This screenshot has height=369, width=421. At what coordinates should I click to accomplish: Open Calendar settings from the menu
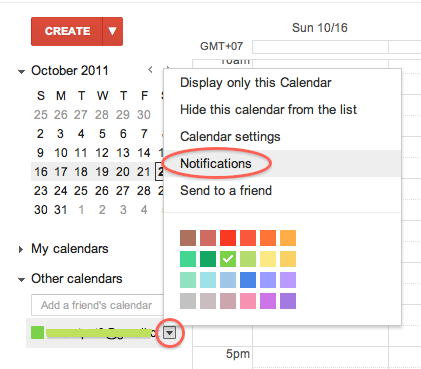pyautogui.click(x=230, y=137)
